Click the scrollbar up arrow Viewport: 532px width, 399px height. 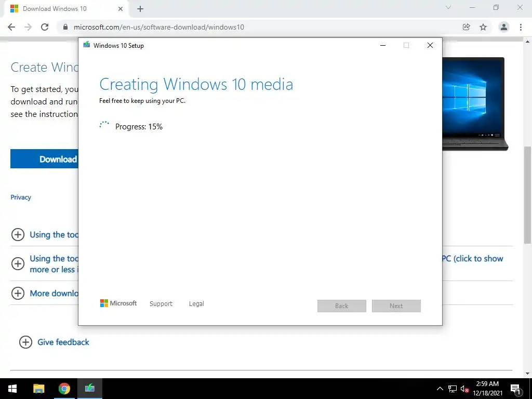coord(527,42)
